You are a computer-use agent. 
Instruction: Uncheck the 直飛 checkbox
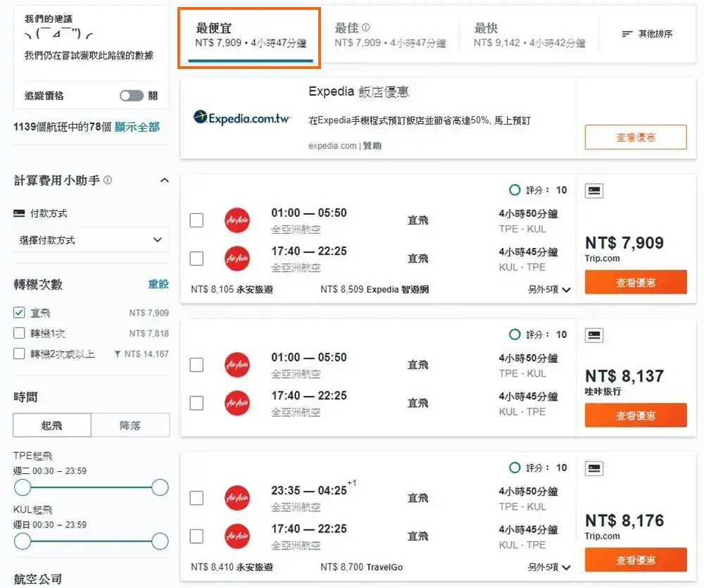click(19, 312)
